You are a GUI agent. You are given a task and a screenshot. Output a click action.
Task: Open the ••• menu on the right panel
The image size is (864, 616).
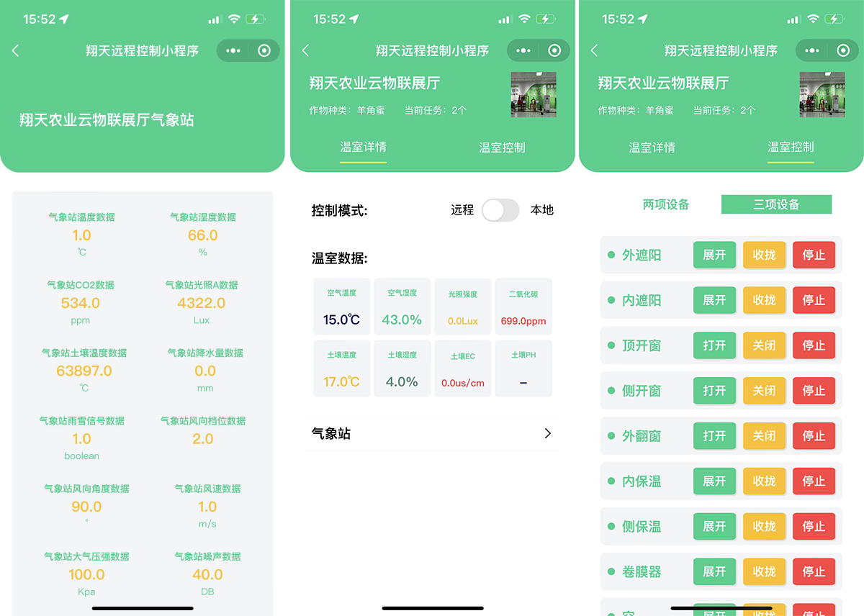[812, 50]
